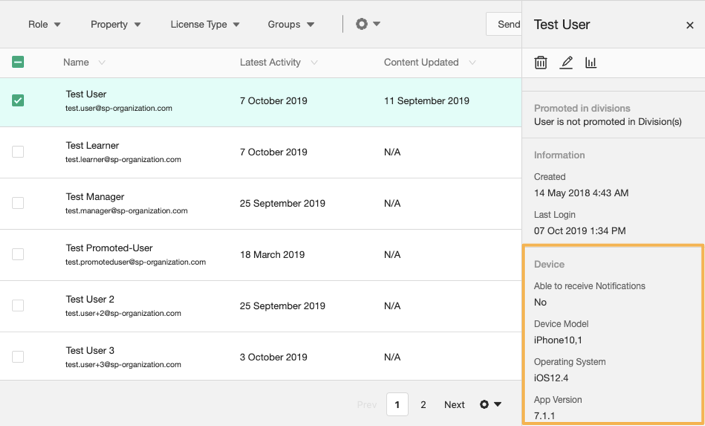Sort by Content Updated column arrow
The image size is (705, 426).
point(472,63)
